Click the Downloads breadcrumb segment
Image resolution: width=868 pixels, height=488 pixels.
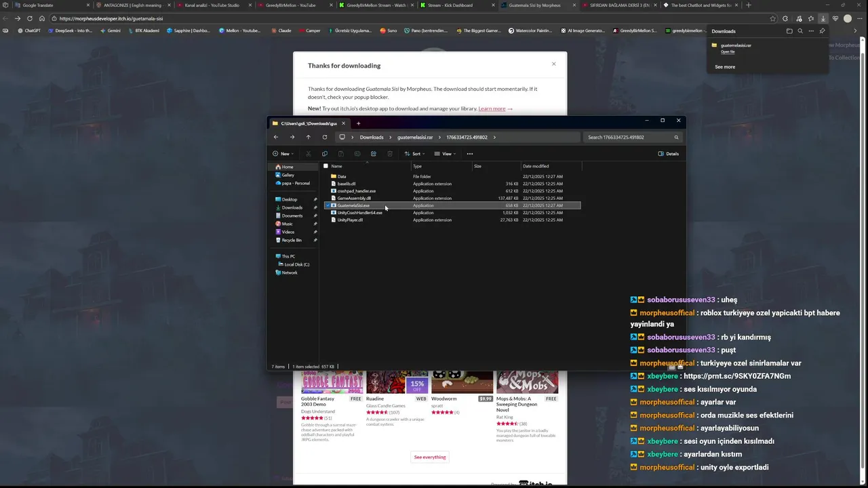[x=372, y=137]
